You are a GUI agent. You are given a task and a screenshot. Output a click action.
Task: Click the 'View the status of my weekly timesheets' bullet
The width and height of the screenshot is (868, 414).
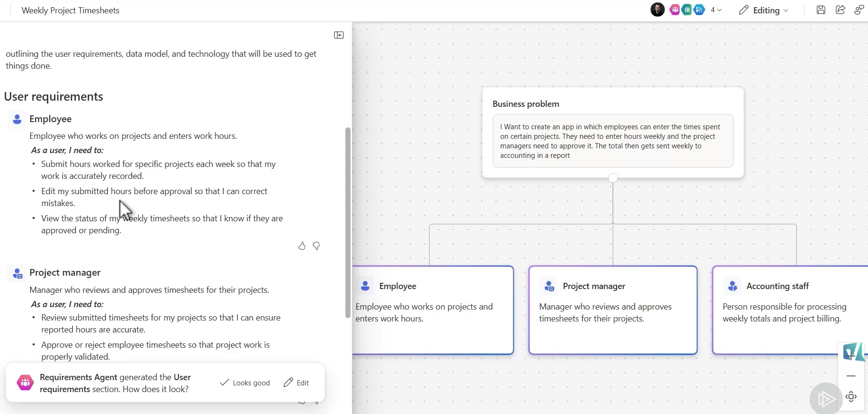point(162,225)
